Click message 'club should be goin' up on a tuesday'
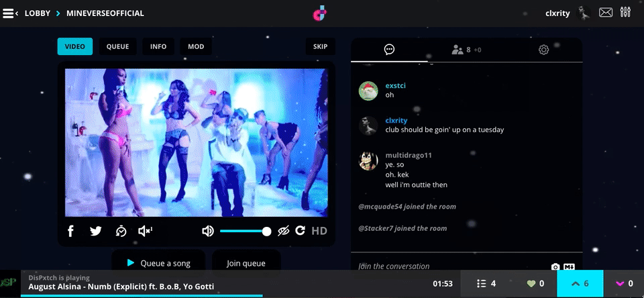This screenshot has height=298, width=644. [444, 130]
